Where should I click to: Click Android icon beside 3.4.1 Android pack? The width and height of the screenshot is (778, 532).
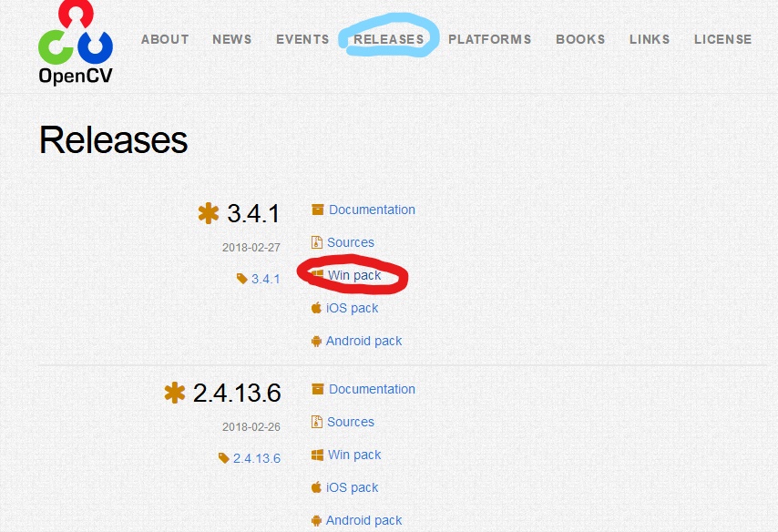316,342
